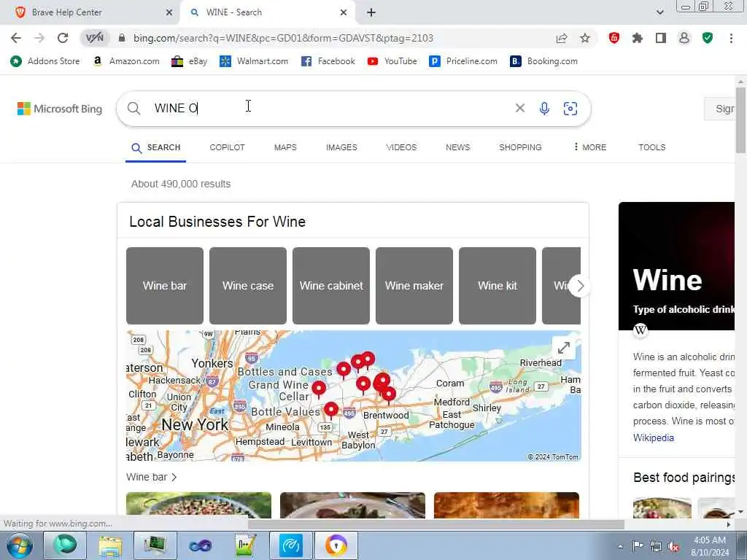Show hidden system tray icons

coord(620,546)
